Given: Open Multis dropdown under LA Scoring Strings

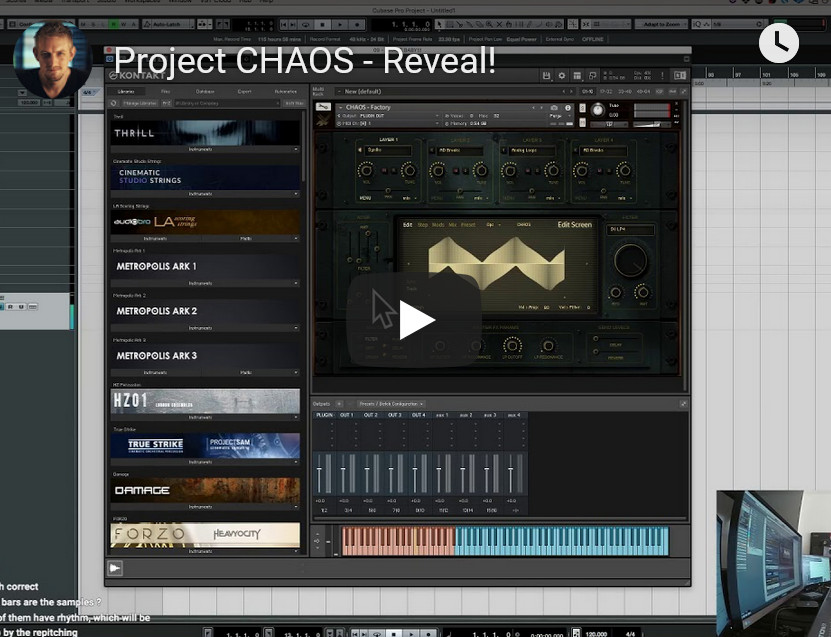Looking at the screenshot, I should (x=250, y=238).
